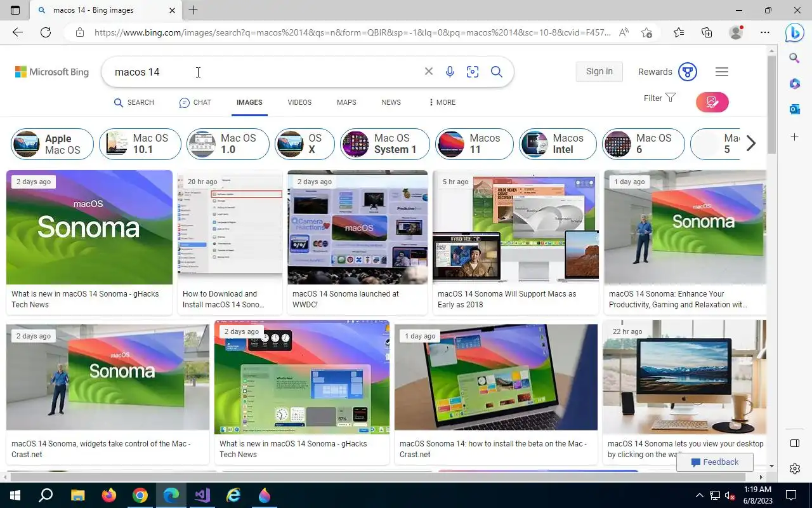Open the Favorites list
Image resolution: width=812 pixels, height=508 pixels.
679,32
